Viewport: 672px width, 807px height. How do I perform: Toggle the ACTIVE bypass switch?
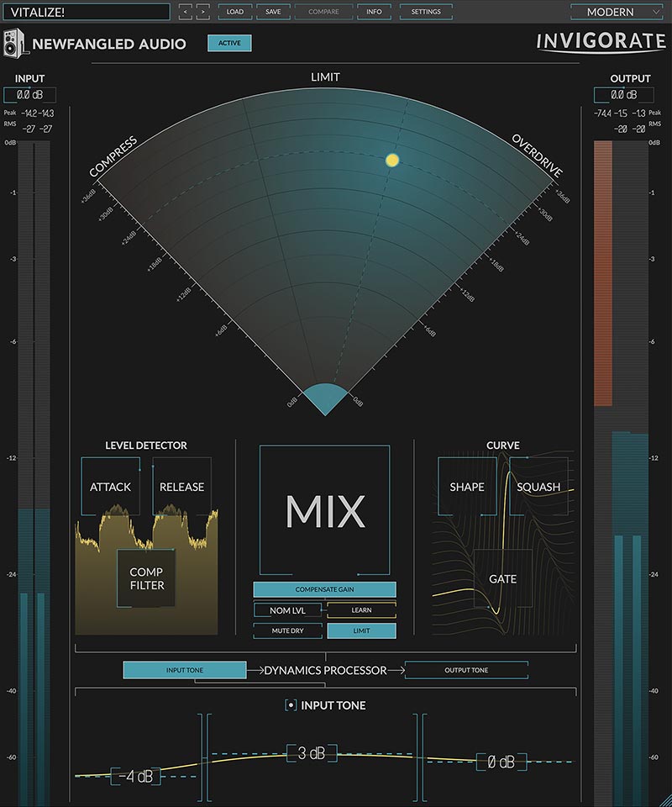228,42
